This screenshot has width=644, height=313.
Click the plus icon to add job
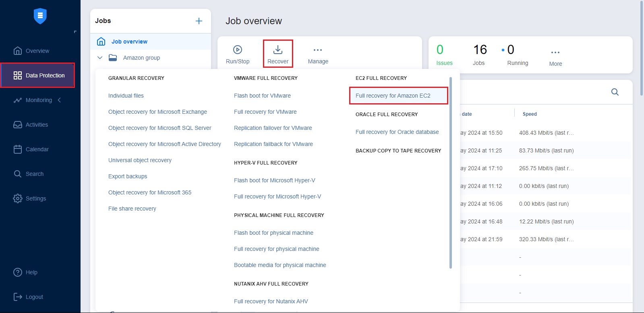199,21
